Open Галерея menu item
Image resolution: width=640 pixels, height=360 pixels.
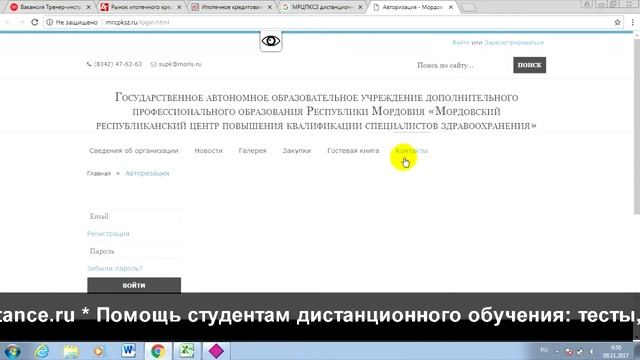click(252, 151)
